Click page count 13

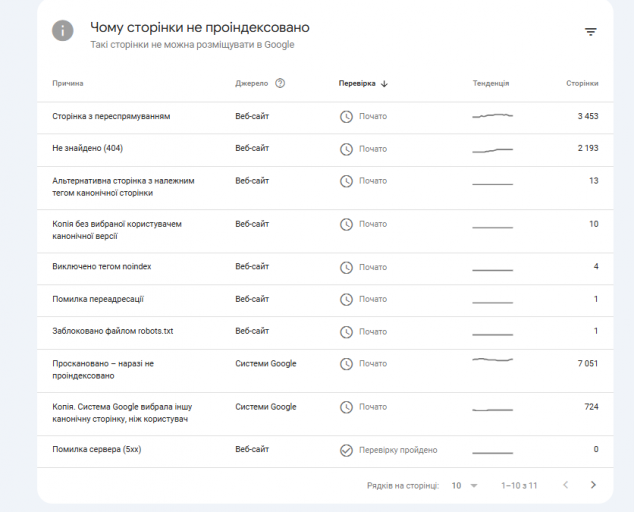[594, 180]
